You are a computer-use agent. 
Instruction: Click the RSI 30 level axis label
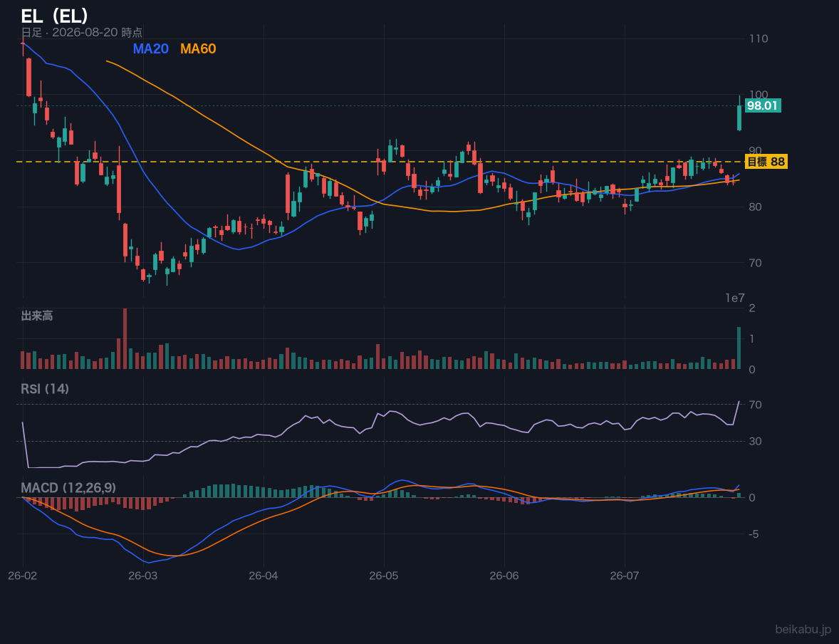click(x=755, y=441)
